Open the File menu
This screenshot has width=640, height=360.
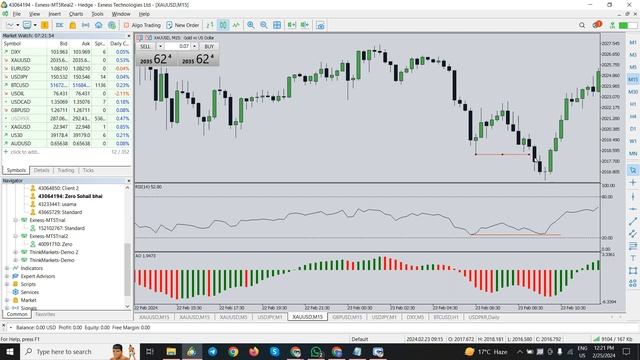click(x=16, y=14)
